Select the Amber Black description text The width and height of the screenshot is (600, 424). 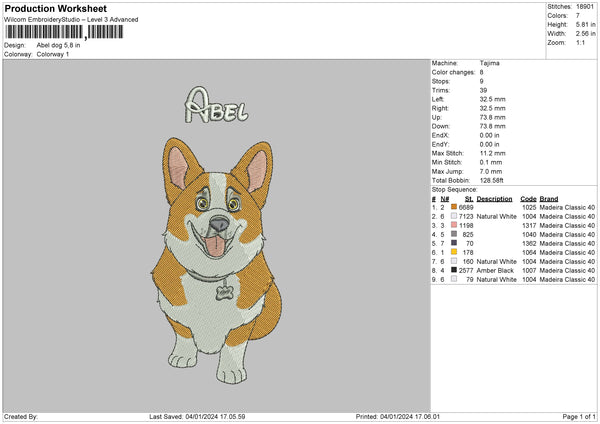496,270
